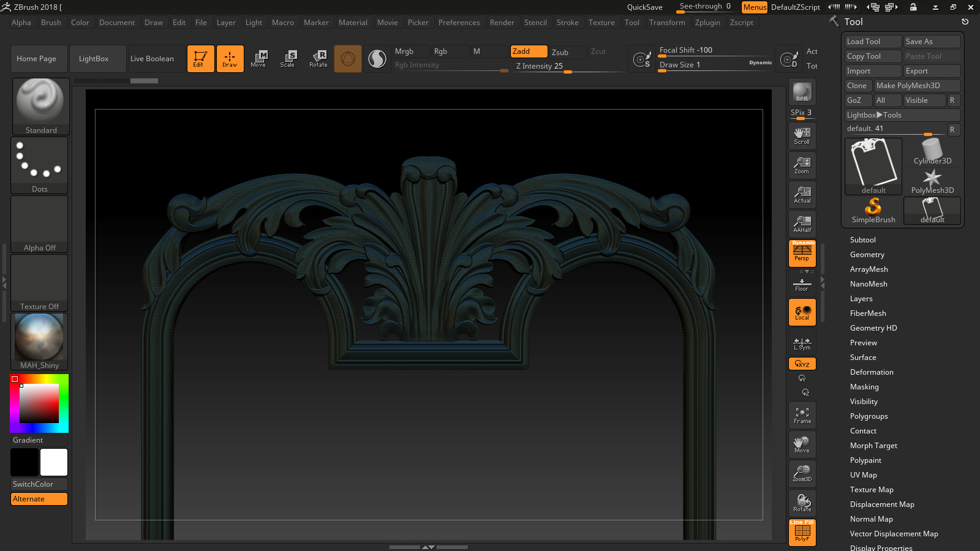Click the Frame view icon
This screenshot has width=980, height=551.
[802, 415]
